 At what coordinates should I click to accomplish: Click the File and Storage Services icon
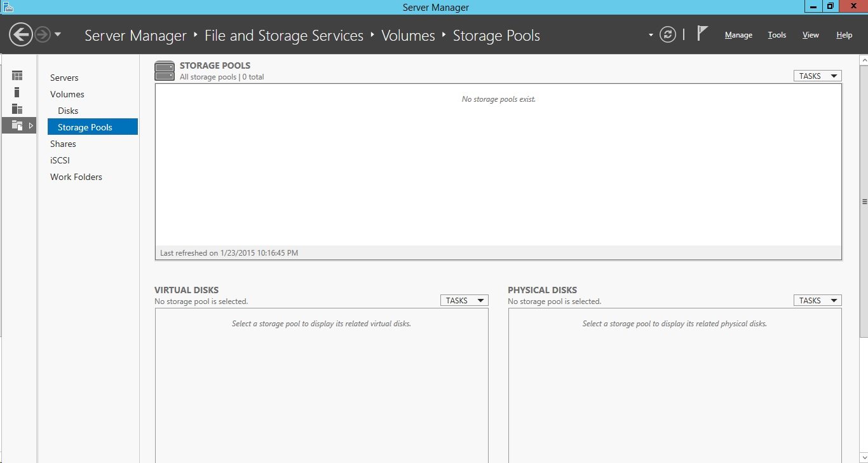[x=17, y=125]
